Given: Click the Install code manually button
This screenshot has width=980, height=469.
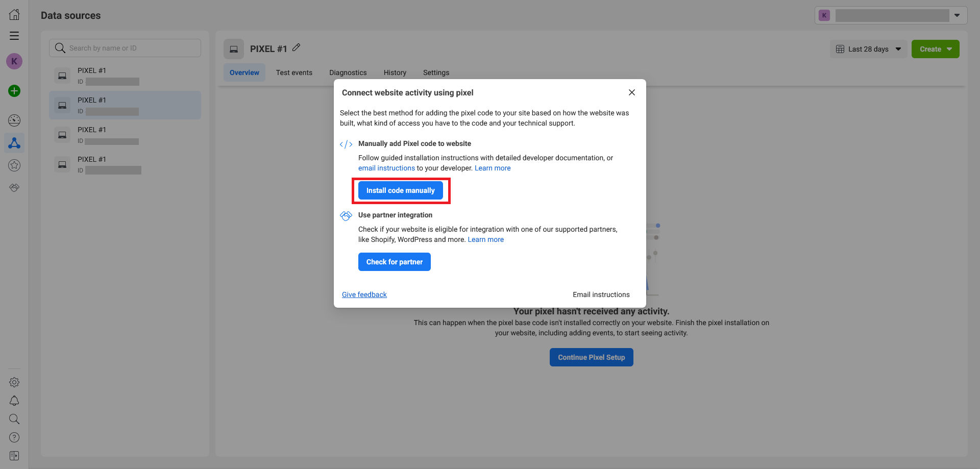Looking at the screenshot, I should pyautogui.click(x=400, y=190).
